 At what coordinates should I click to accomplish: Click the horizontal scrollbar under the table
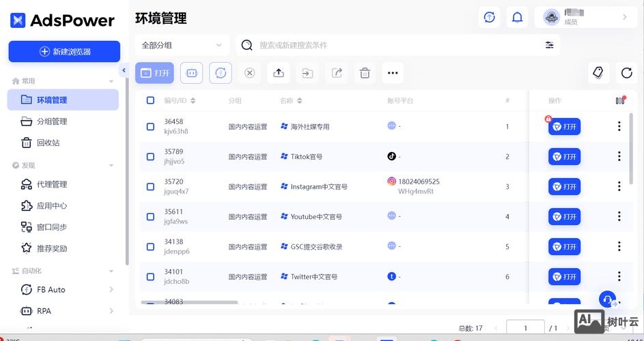pos(189,302)
